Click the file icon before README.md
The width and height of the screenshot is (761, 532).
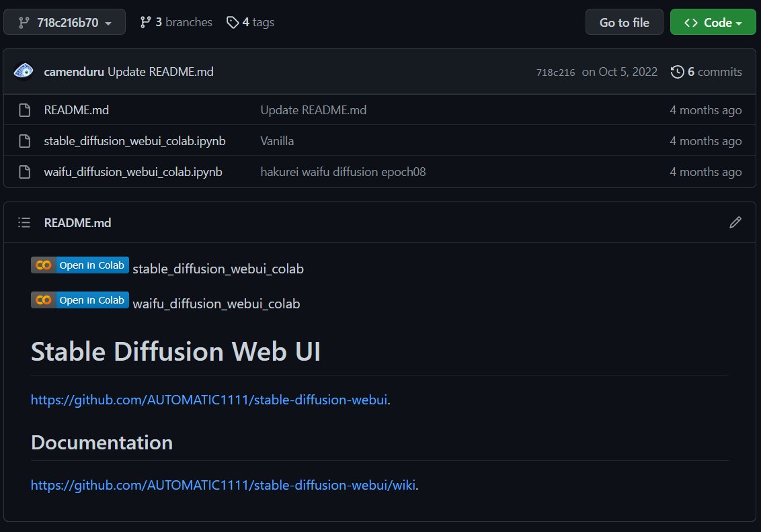pyautogui.click(x=24, y=109)
